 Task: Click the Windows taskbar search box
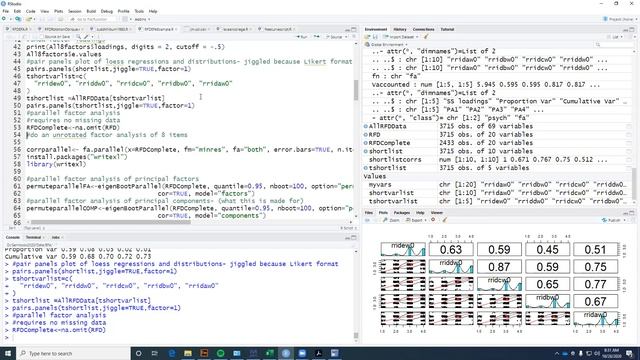click(73, 353)
